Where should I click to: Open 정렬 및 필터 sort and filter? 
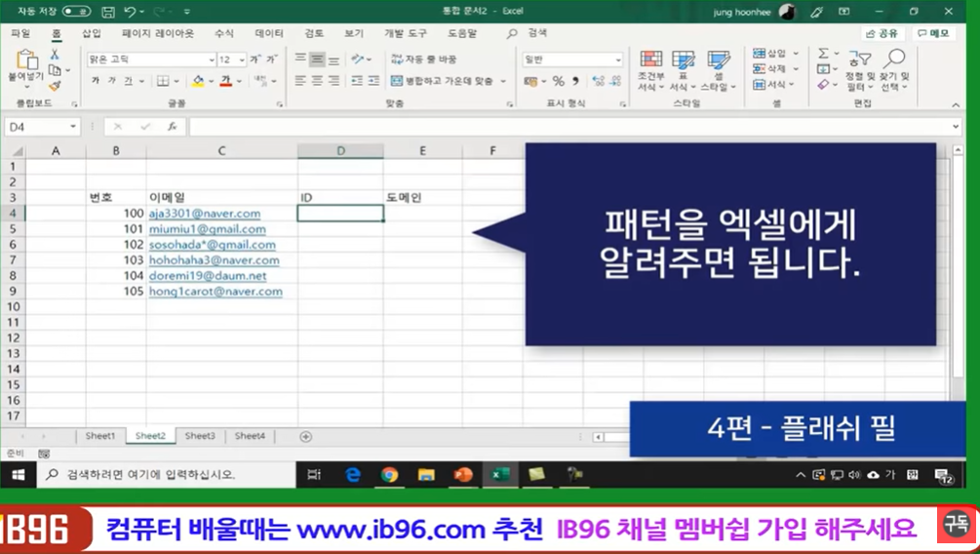point(860,70)
